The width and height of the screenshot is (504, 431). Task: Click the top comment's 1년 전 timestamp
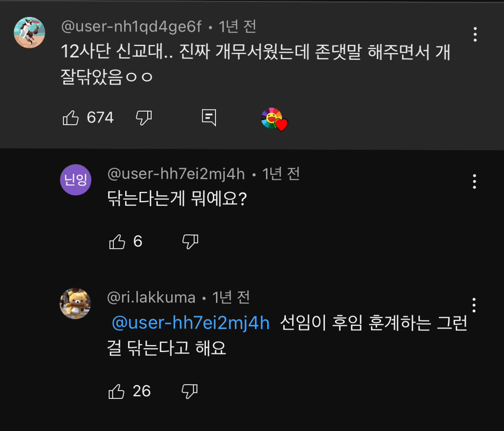coord(238,27)
